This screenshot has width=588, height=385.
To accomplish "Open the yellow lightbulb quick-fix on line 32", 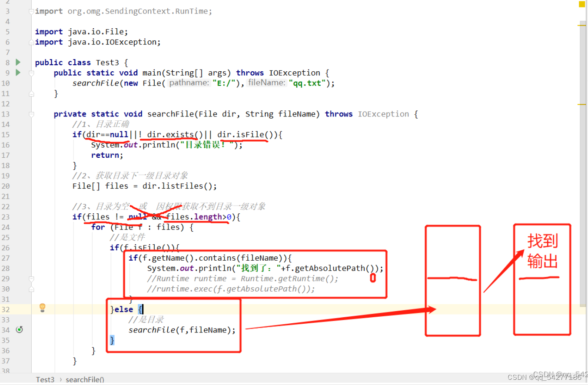I will pyautogui.click(x=42, y=308).
